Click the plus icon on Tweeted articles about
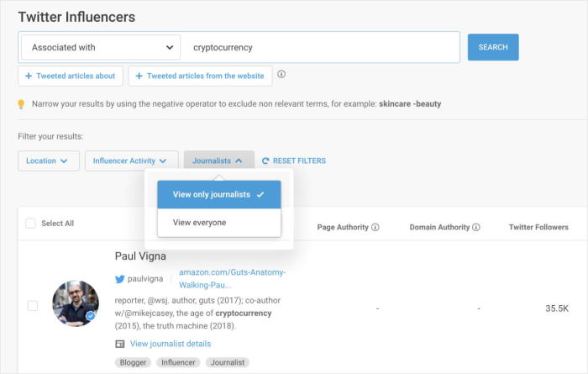 (29, 76)
